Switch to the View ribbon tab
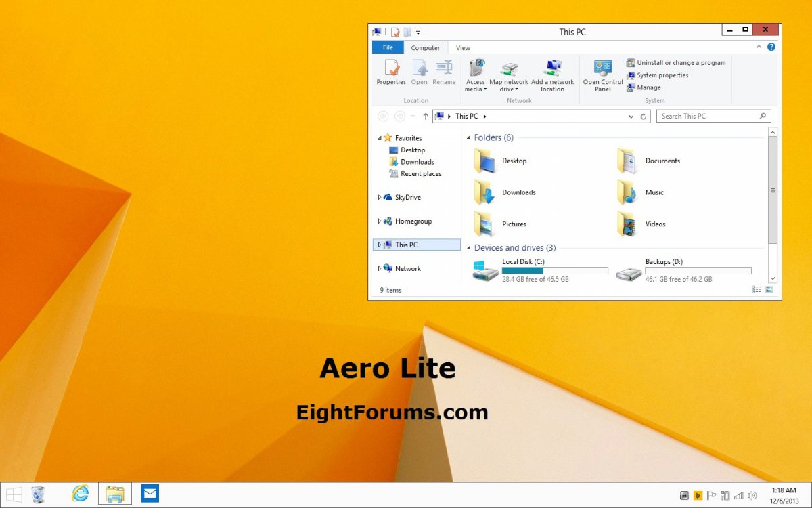This screenshot has width=812, height=508. (463, 47)
